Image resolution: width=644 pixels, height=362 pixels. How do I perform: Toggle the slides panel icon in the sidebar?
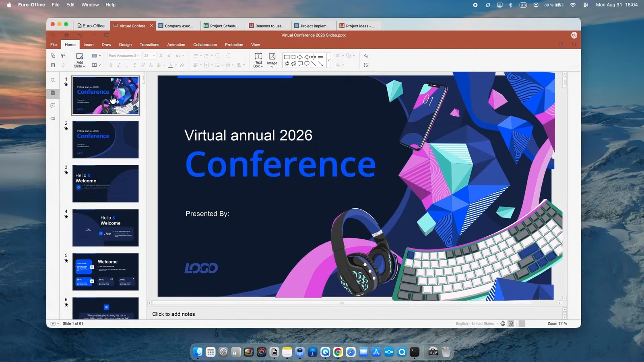[x=53, y=93]
